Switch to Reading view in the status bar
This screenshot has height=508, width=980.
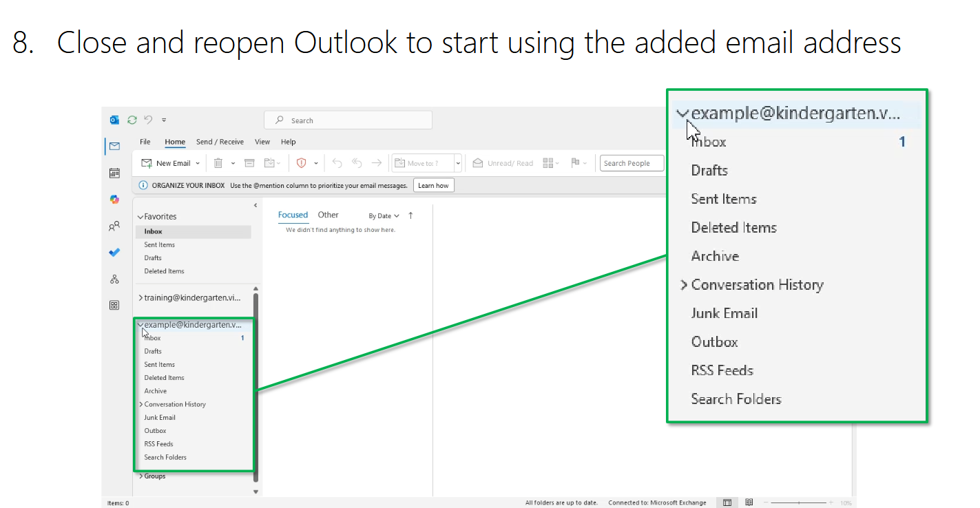[749, 502]
